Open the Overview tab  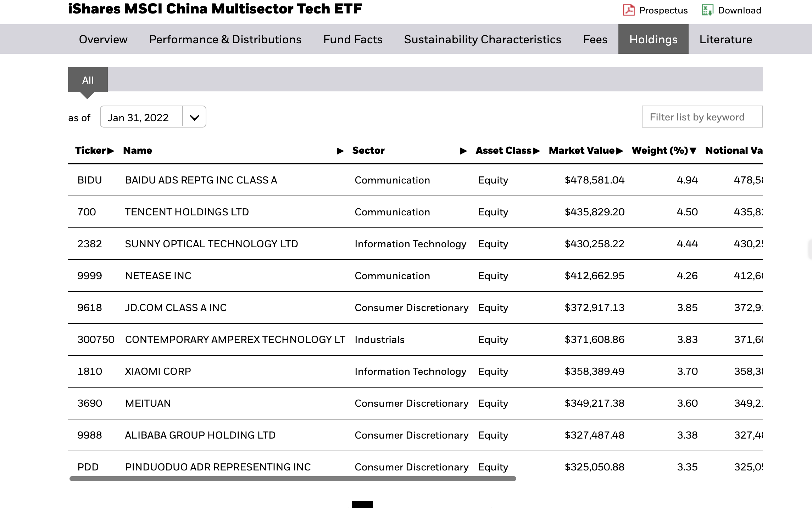click(x=103, y=39)
